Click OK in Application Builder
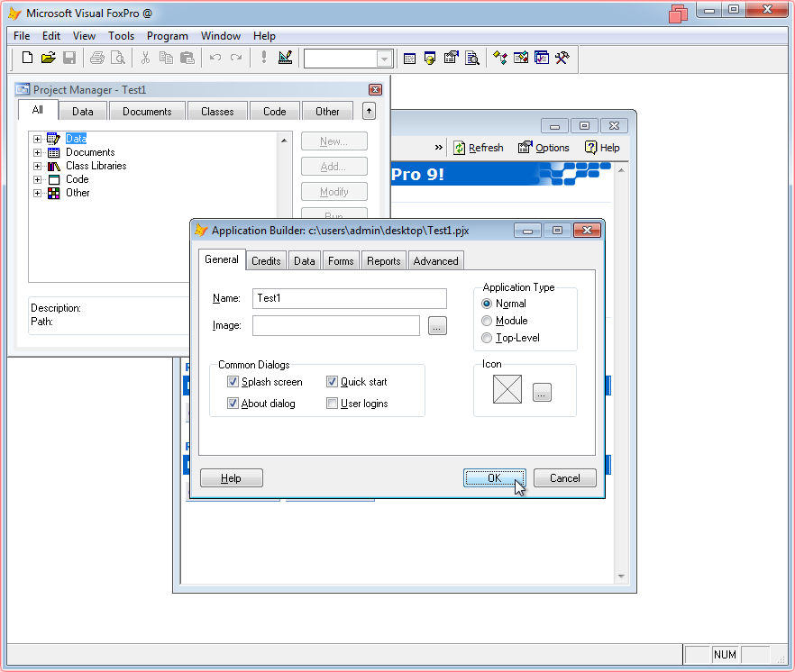This screenshot has width=795, height=672. pyautogui.click(x=494, y=478)
